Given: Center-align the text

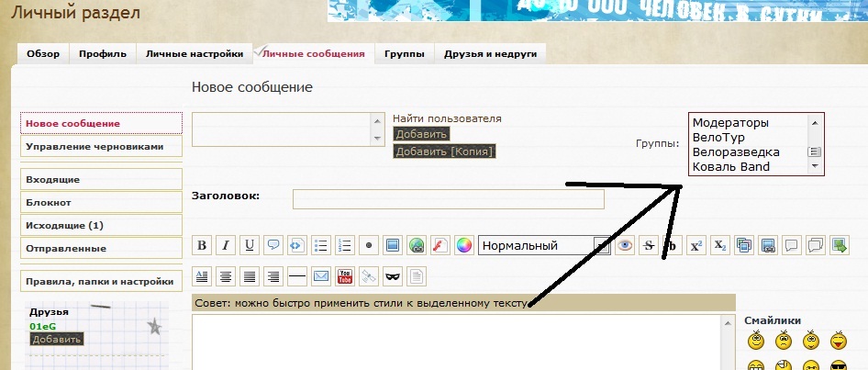Looking at the screenshot, I should (x=225, y=275).
